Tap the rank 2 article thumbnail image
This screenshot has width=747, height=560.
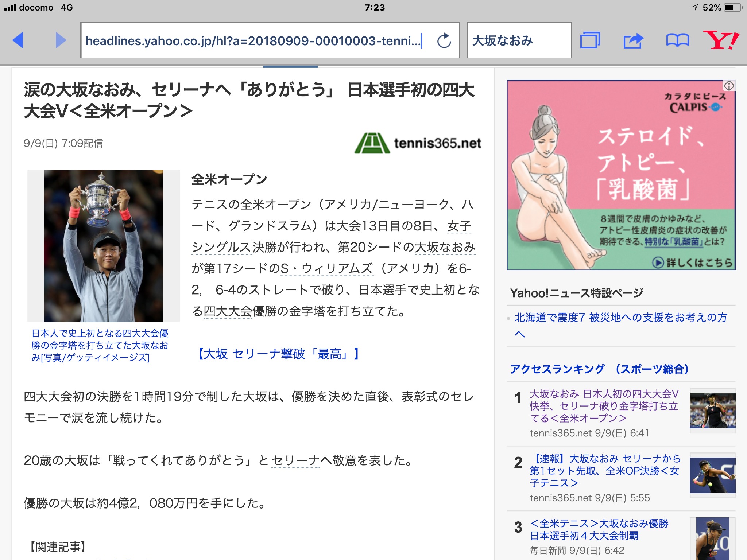(712, 475)
